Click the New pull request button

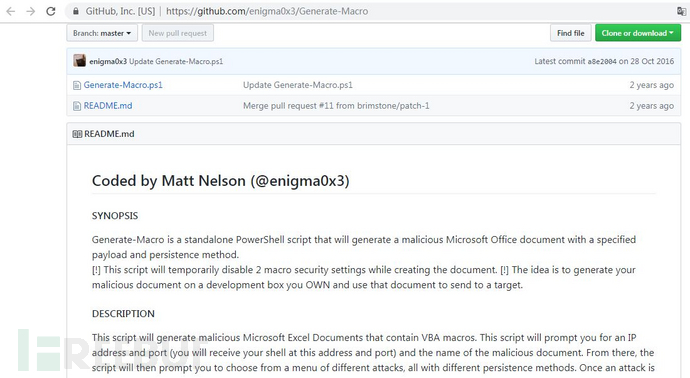pos(178,33)
